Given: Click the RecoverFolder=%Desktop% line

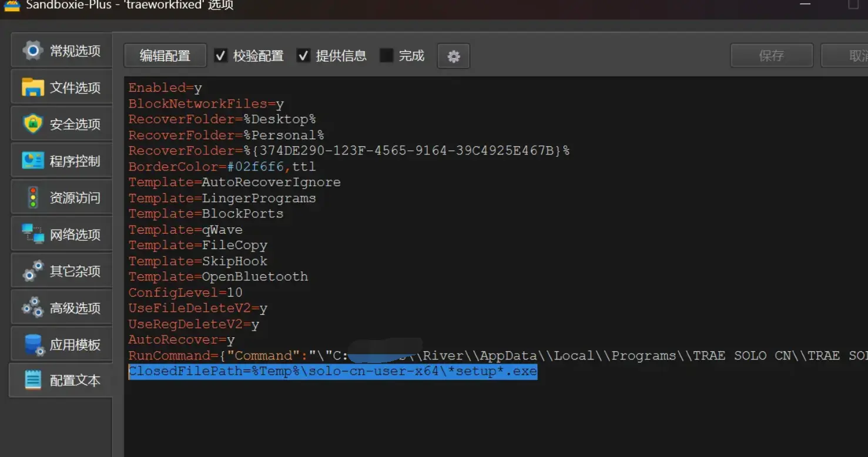Looking at the screenshot, I should coord(222,119).
